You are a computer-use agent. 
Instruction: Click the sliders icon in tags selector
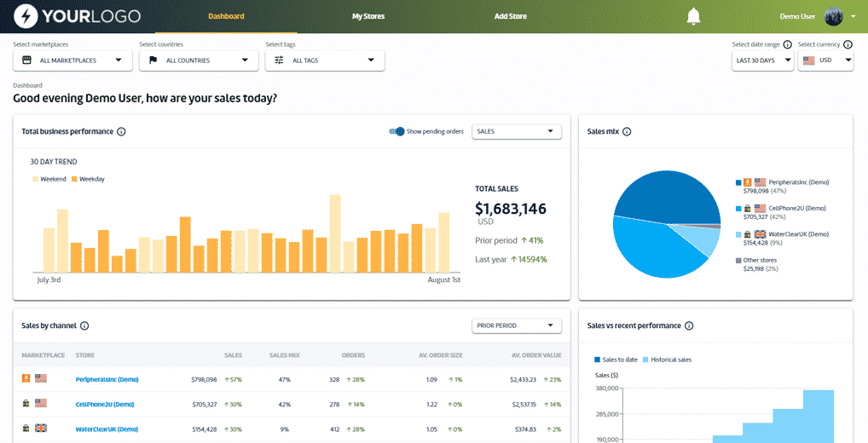tap(279, 60)
